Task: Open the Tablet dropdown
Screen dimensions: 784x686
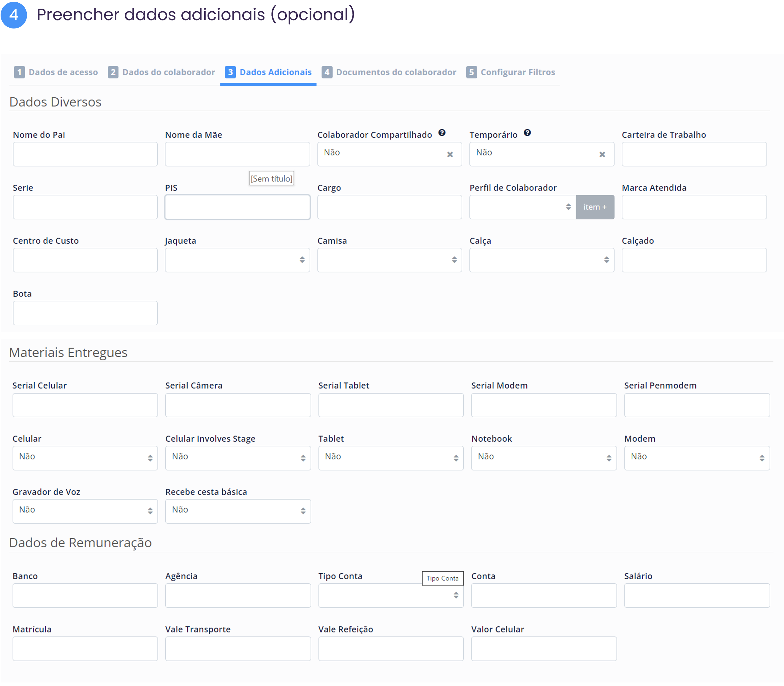Action: tap(391, 458)
